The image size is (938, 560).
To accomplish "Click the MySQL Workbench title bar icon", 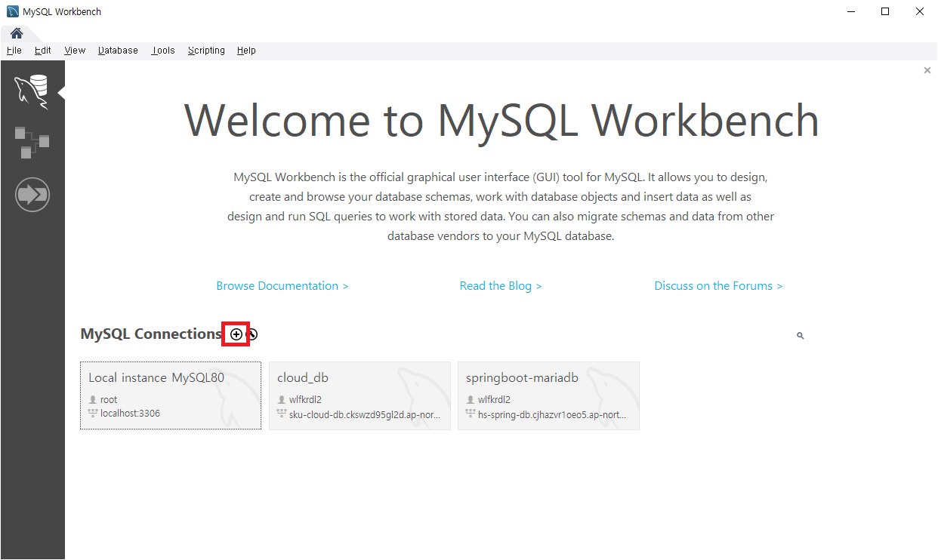I will (13, 11).
